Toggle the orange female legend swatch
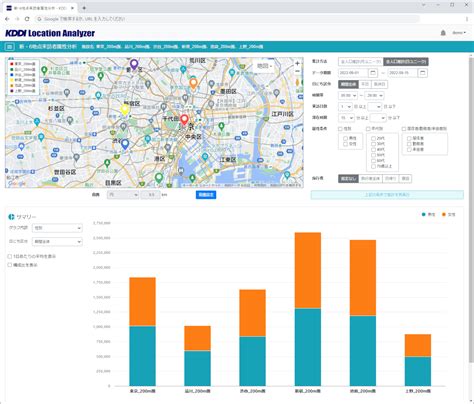The width and height of the screenshot is (474, 404). pos(444,214)
